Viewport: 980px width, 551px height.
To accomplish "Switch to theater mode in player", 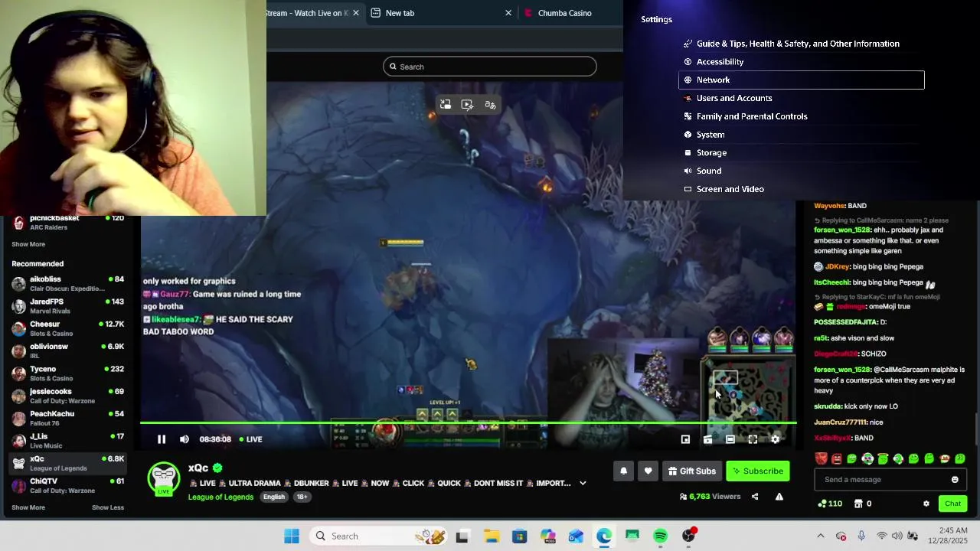I will click(x=730, y=439).
